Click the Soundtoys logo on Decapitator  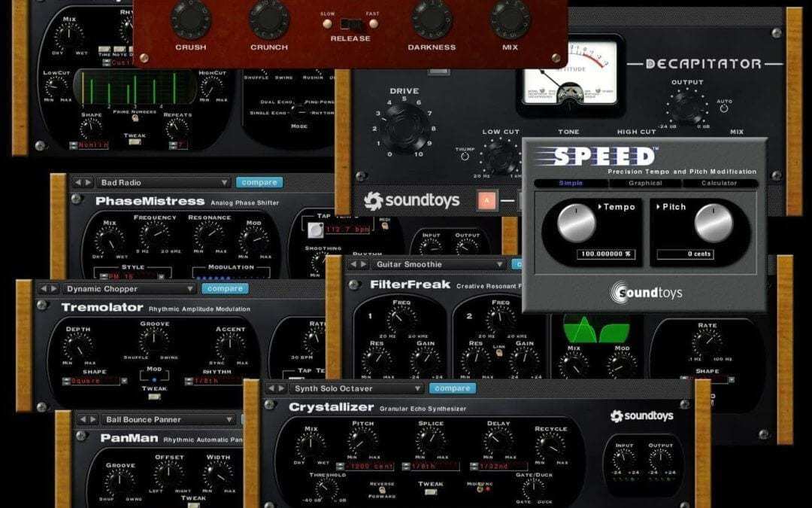(412, 201)
